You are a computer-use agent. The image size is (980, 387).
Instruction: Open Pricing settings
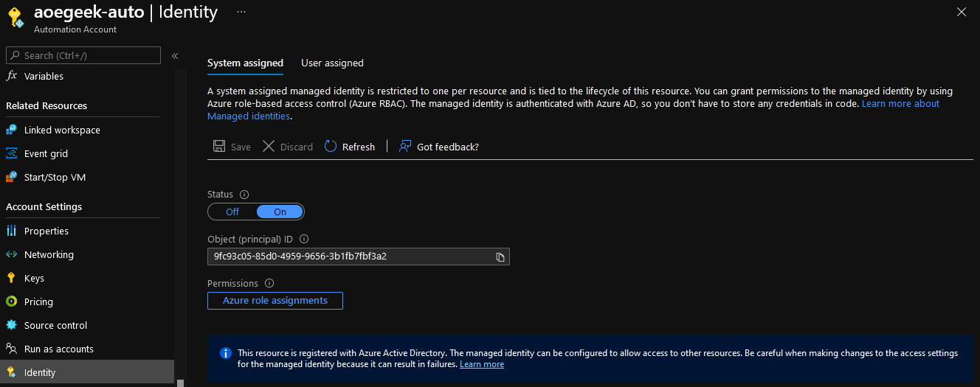coord(38,301)
